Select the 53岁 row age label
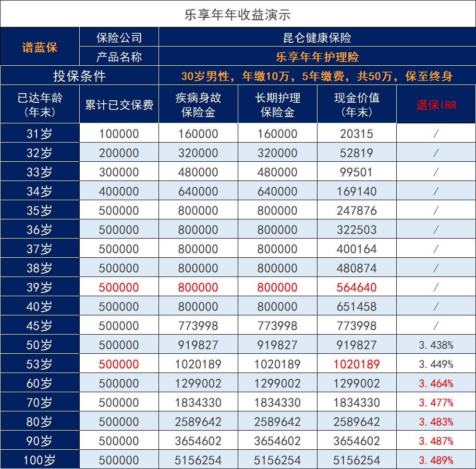The height and width of the screenshot is (469, 476). (x=40, y=364)
